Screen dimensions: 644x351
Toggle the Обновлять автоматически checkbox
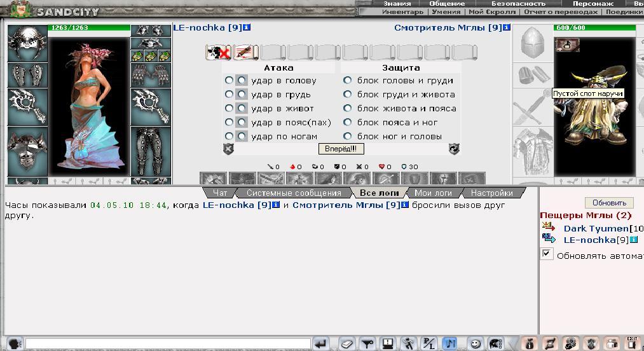click(546, 254)
